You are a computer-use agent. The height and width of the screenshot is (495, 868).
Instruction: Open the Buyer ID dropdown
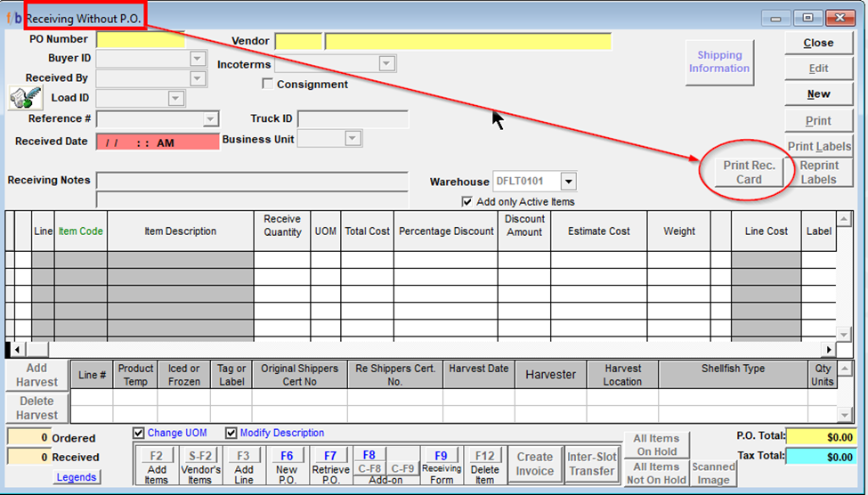(199, 59)
